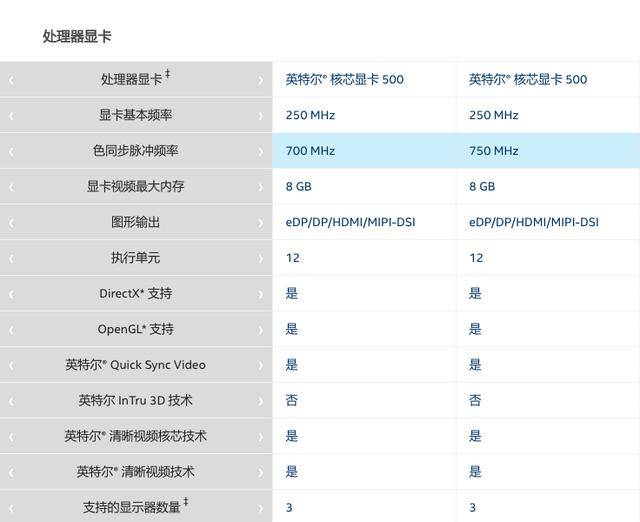Open first 英特尔 核芯显卡 500 link
This screenshot has height=522, width=640.
pos(344,79)
